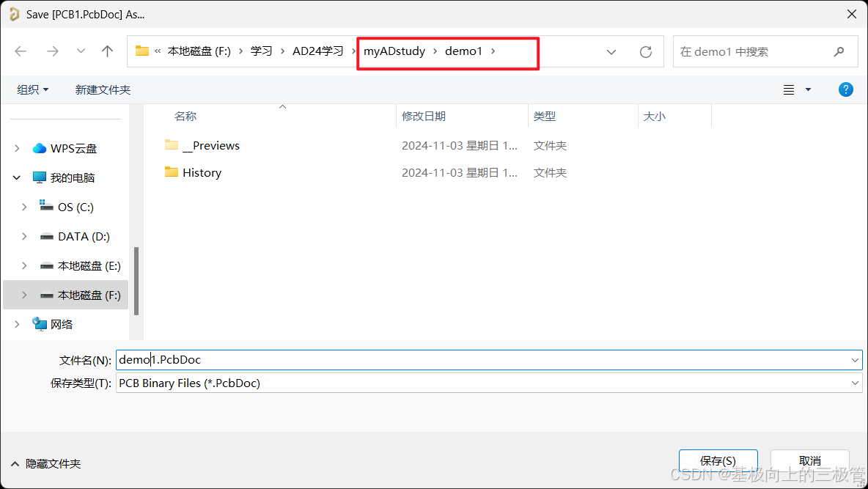Expand DATA (D:) drive node

pos(24,237)
